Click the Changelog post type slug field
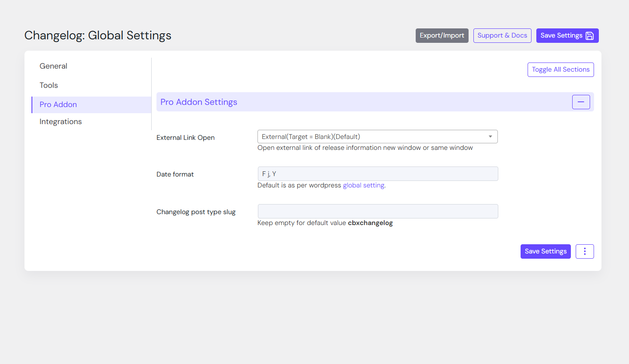Image resolution: width=629 pixels, height=364 pixels. [378, 211]
